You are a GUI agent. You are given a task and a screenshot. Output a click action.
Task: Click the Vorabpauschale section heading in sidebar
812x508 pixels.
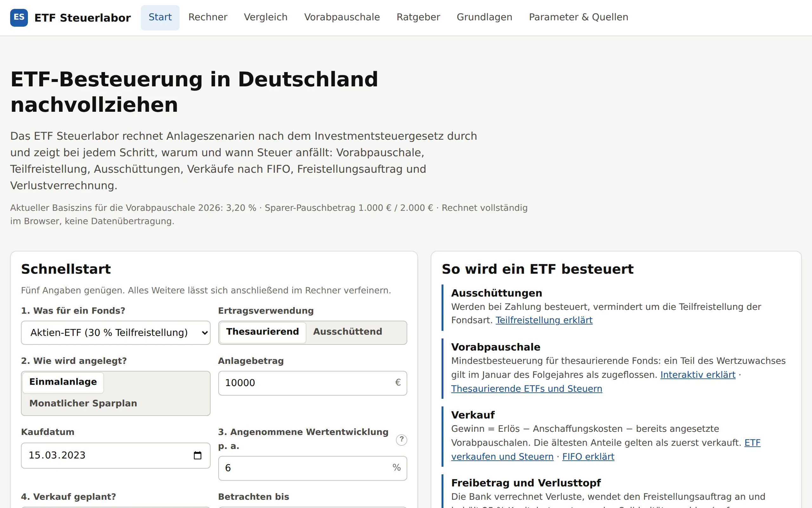[495, 347]
